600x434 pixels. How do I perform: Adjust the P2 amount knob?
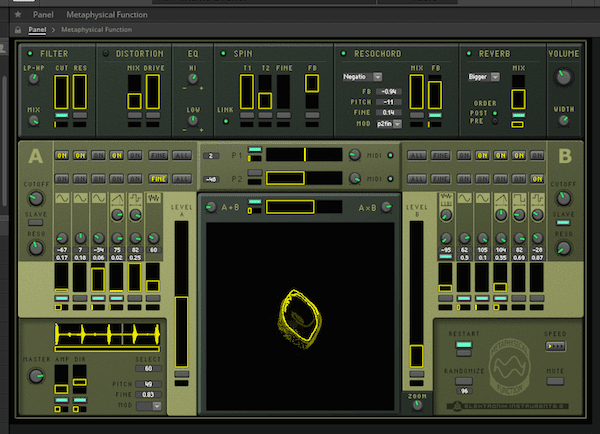355,178
